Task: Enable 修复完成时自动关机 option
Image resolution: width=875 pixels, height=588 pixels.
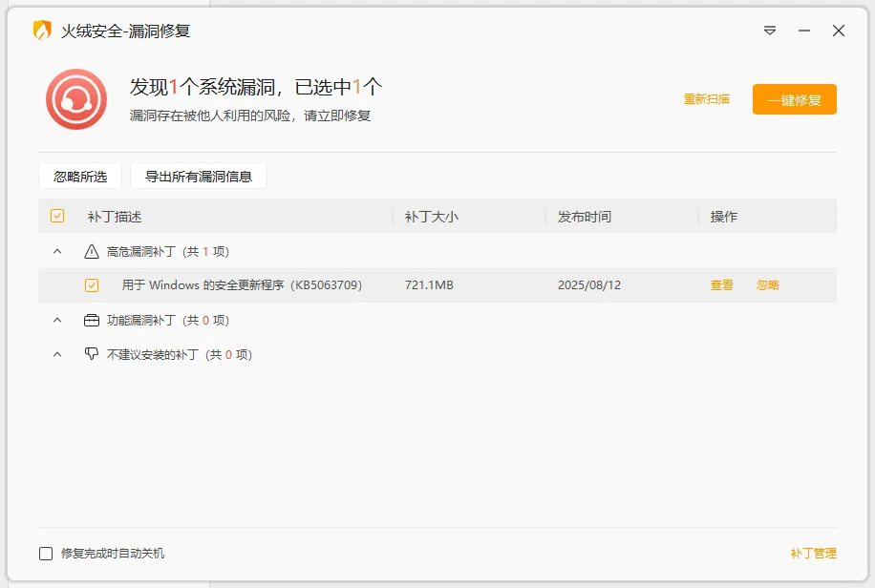Action: (43, 553)
